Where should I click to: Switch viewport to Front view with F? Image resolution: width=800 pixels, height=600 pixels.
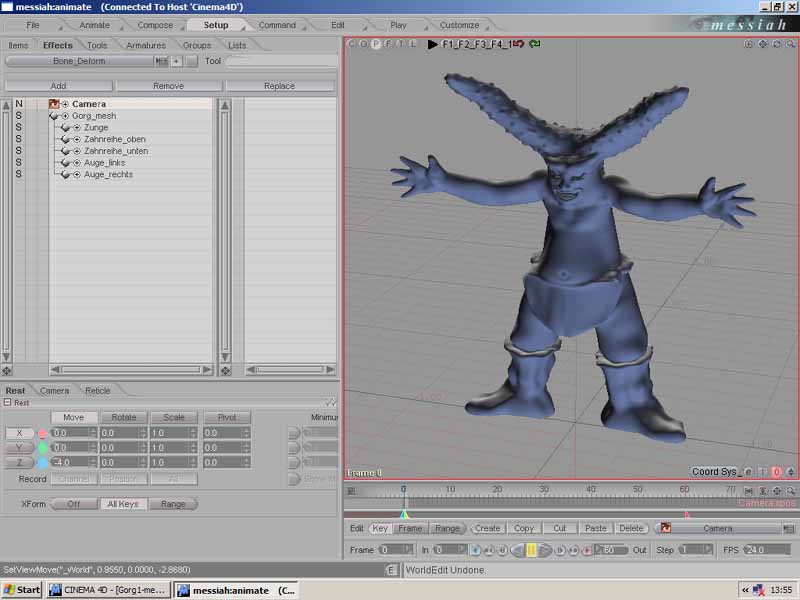[388, 44]
